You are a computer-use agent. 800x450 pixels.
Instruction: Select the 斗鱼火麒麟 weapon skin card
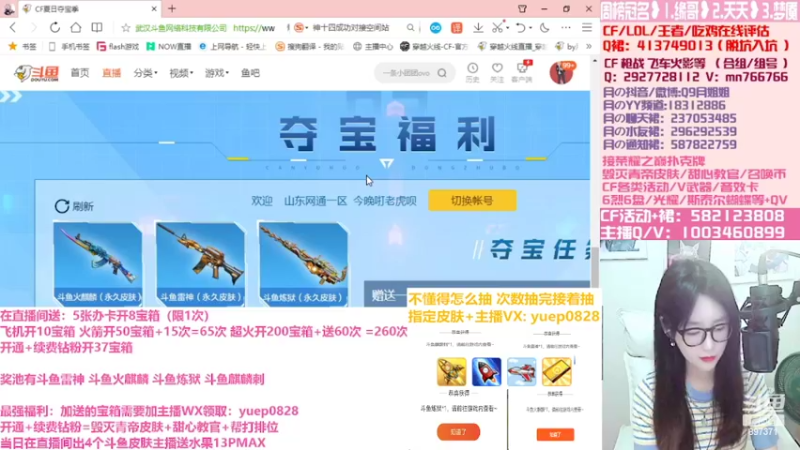coord(97,264)
